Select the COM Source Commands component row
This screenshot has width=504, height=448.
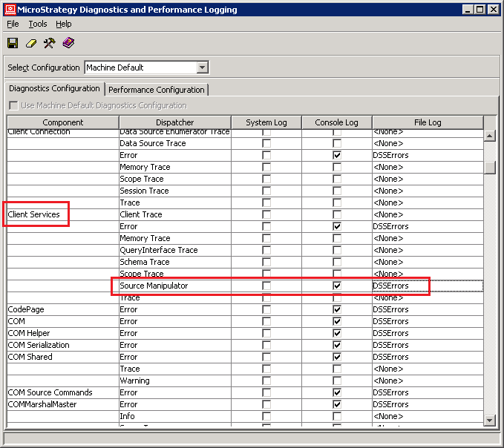(x=50, y=392)
